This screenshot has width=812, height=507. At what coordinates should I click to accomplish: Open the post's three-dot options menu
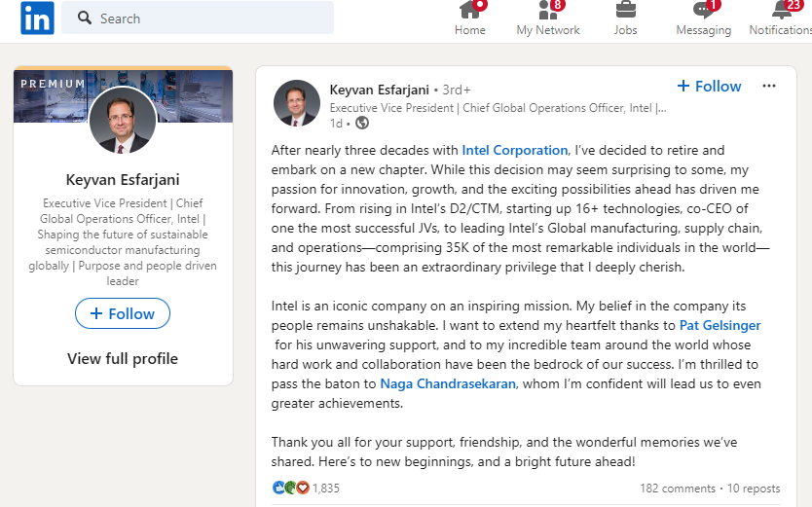point(769,86)
